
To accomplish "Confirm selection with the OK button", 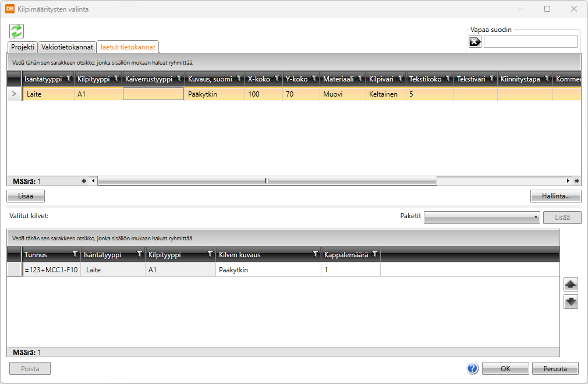I will (505, 368).
